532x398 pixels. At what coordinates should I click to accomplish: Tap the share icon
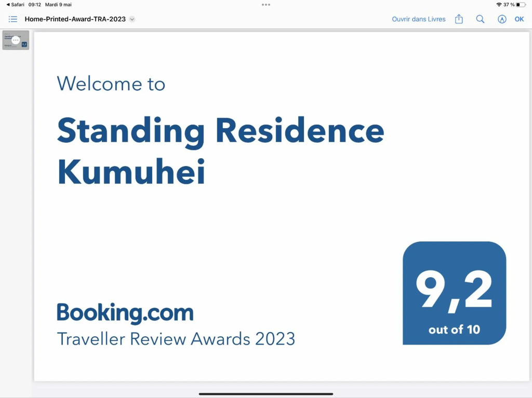tap(459, 19)
